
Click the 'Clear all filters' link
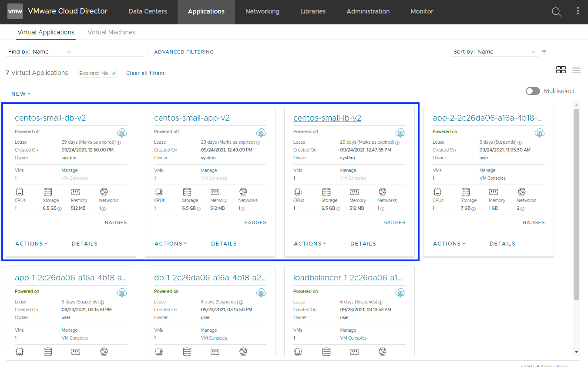coord(145,73)
